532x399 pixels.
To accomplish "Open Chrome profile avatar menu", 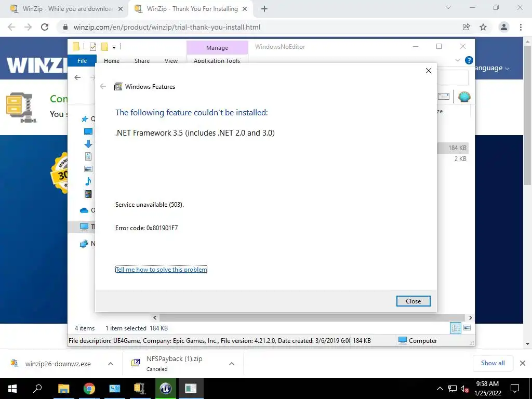I will (x=504, y=27).
